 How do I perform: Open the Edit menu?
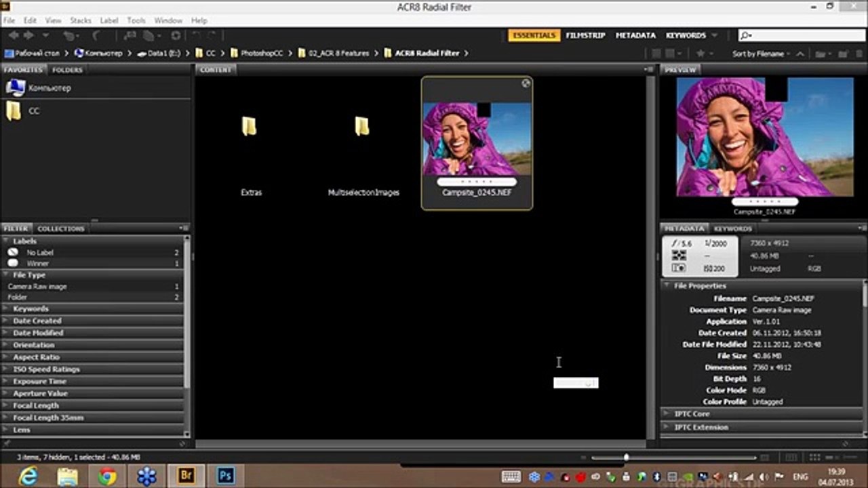[30, 21]
